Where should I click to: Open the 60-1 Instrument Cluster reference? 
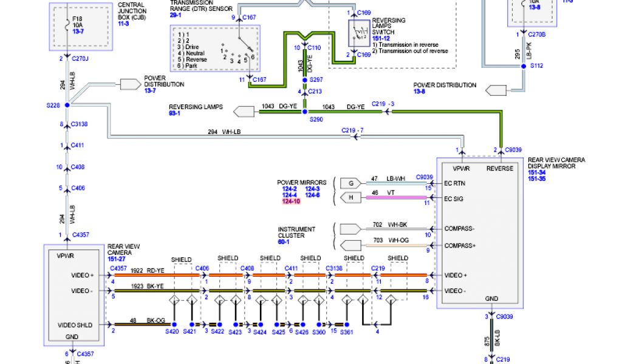284,241
